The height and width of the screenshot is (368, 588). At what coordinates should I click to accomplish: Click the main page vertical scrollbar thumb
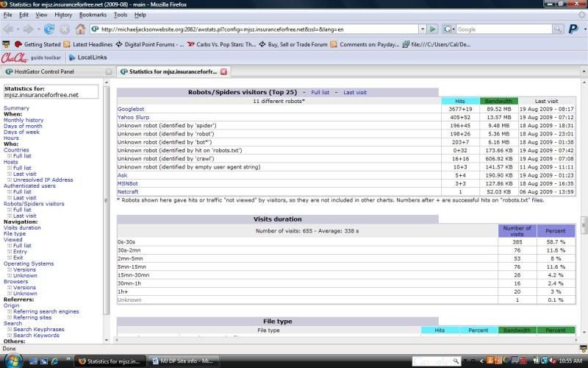coord(584,225)
